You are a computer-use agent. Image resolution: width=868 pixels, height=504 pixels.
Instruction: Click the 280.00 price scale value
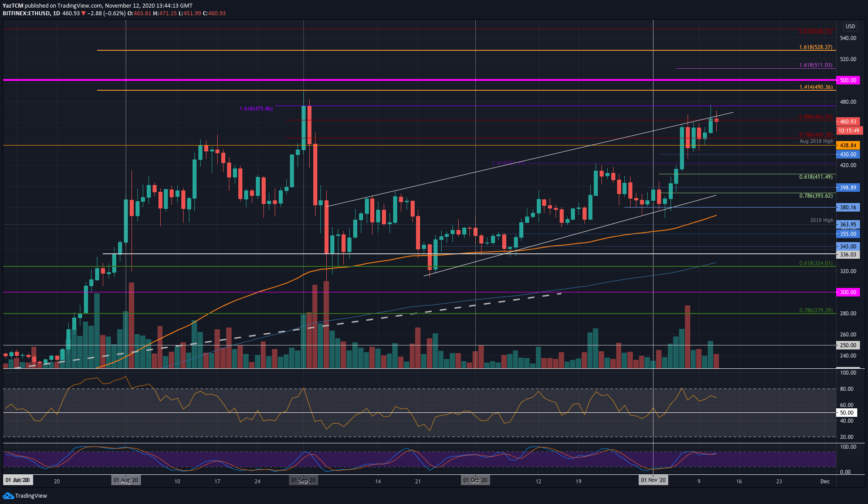[848, 314]
